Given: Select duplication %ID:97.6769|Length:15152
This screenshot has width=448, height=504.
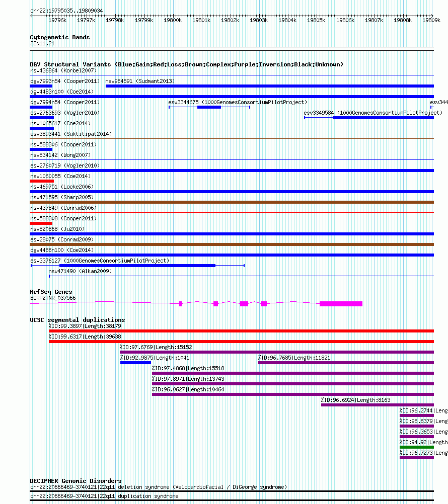Looking at the screenshot, I should [x=156, y=348].
